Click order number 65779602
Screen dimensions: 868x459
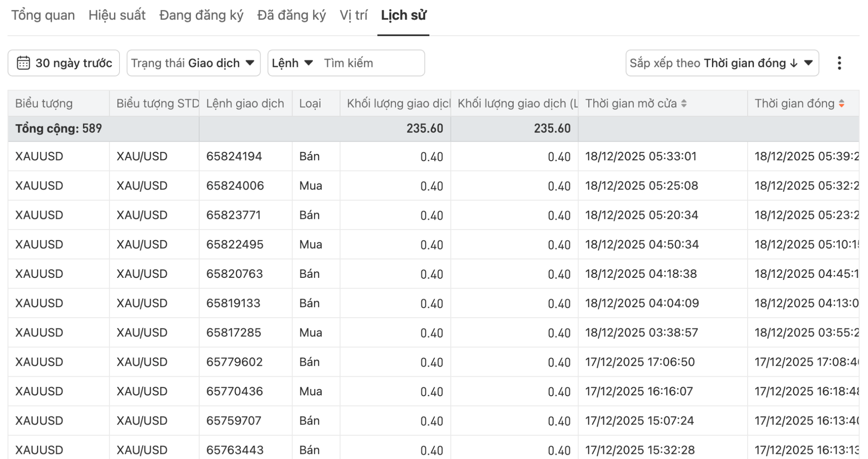coord(234,362)
